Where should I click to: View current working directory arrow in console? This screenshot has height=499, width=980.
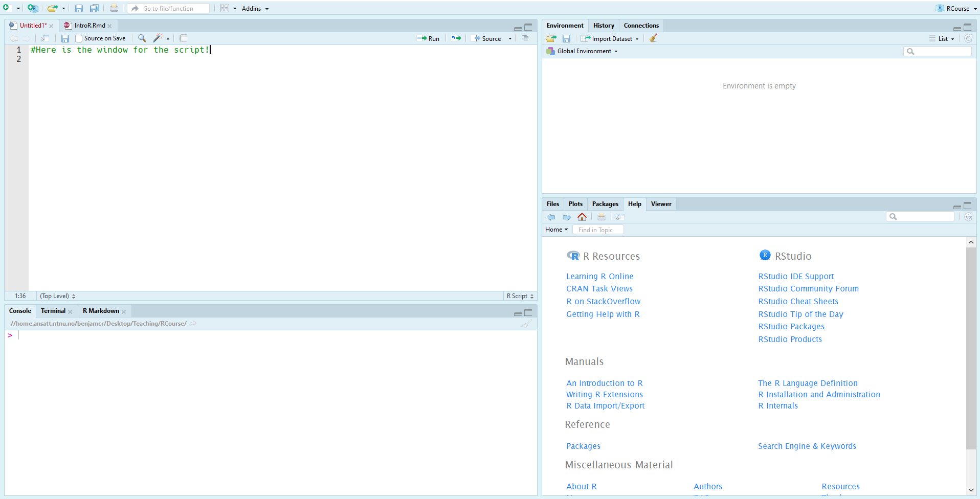[x=193, y=324]
